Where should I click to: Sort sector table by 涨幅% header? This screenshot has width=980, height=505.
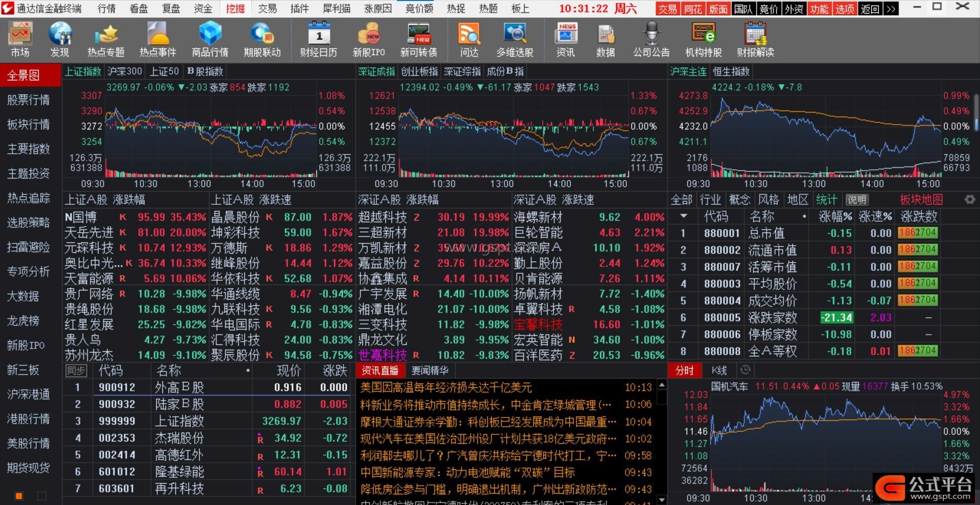[x=835, y=217]
